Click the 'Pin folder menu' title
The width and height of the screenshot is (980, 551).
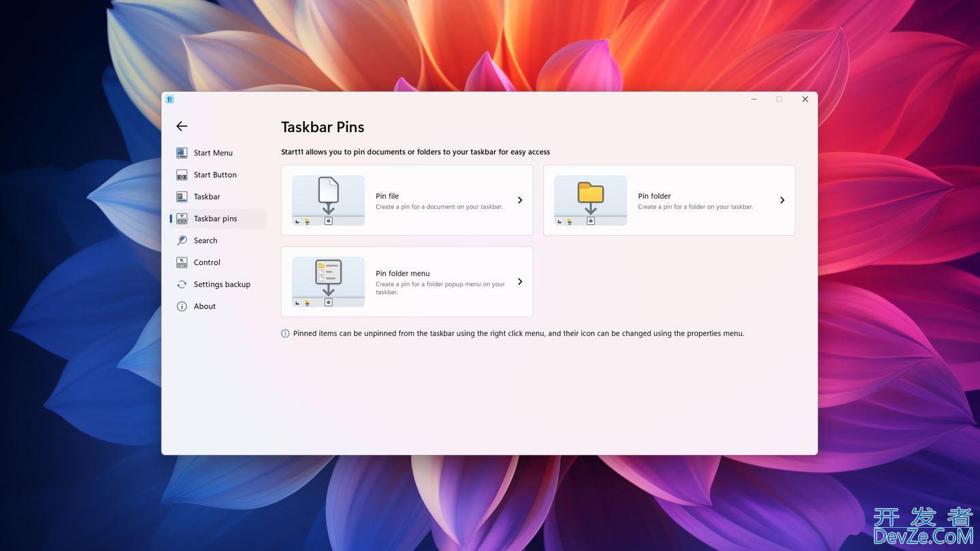point(402,274)
